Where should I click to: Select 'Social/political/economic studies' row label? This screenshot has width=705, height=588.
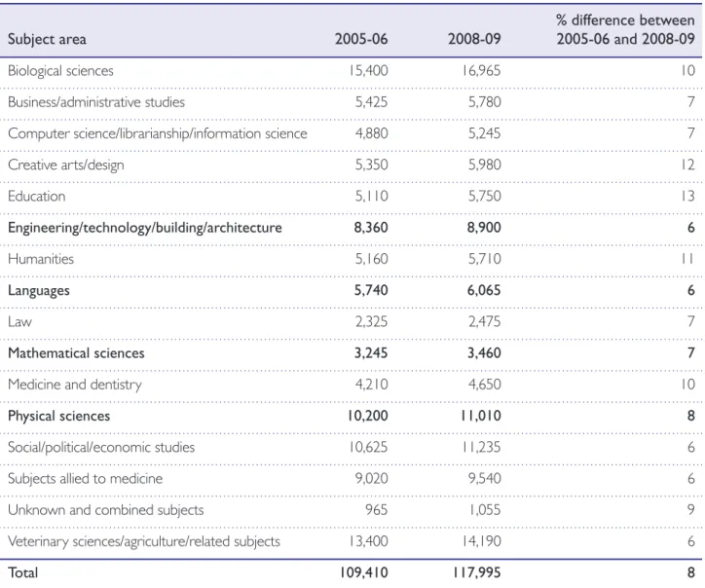[101, 447]
